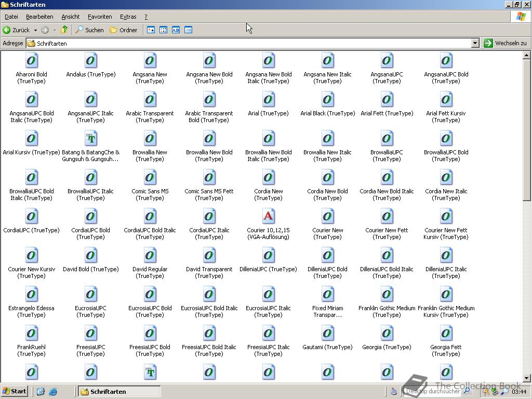This screenshot has width=532, height=399.
Task: Click the 'Georgia (TrueType)' label
Action: (387, 347)
